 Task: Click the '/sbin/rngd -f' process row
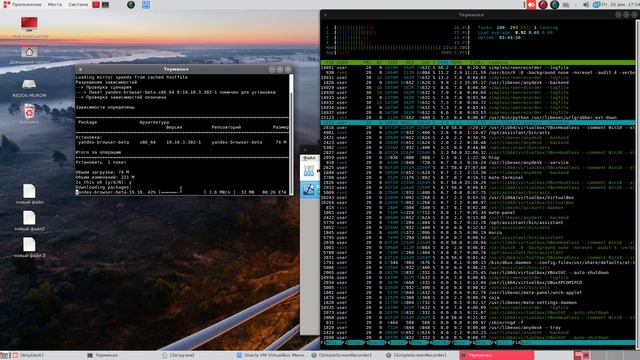(478, 322)
